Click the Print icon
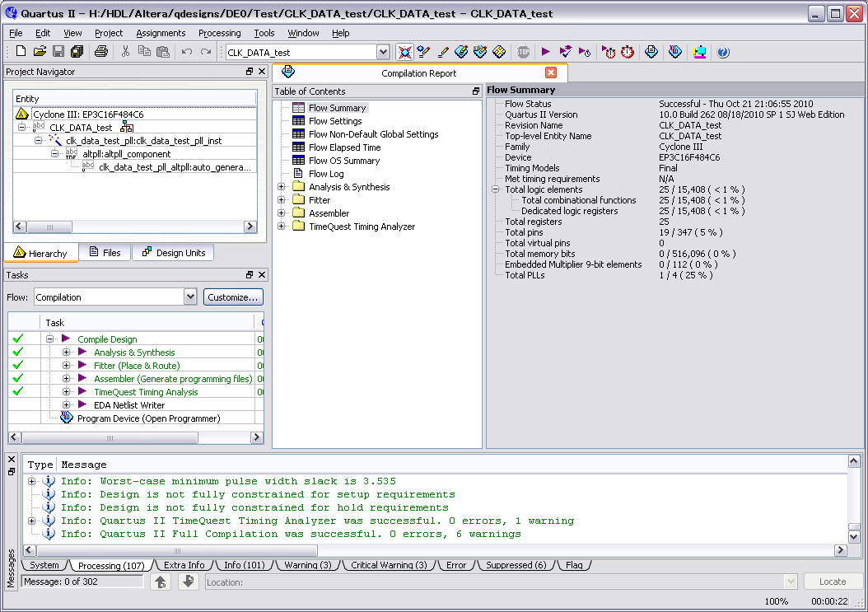 pos(100,52)
